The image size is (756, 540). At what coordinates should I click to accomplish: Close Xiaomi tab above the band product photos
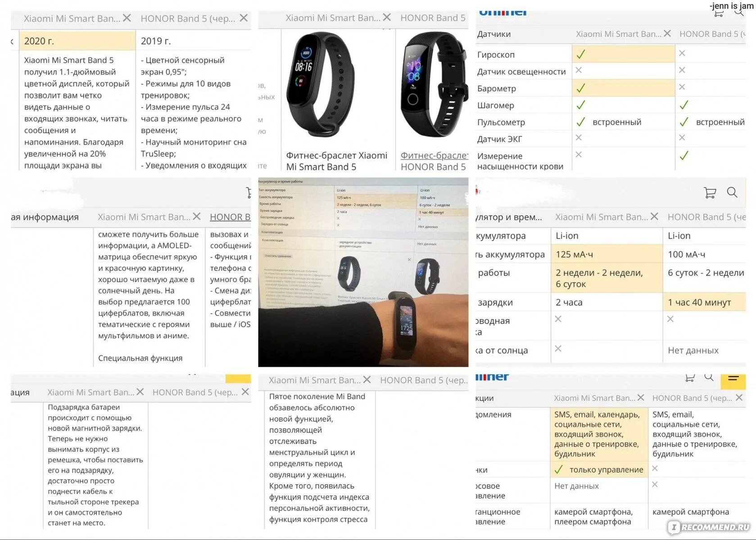coord(387,18)
